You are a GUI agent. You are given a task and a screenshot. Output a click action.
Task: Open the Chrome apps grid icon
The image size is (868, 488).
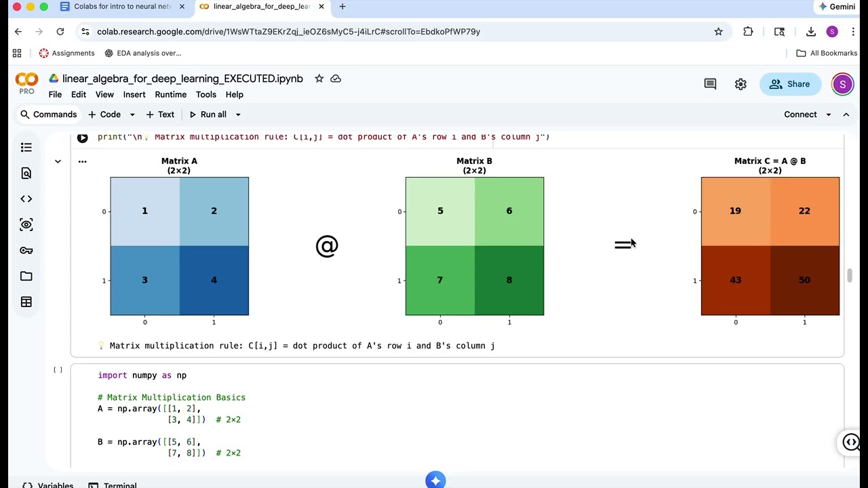click(x=17, y=53)
